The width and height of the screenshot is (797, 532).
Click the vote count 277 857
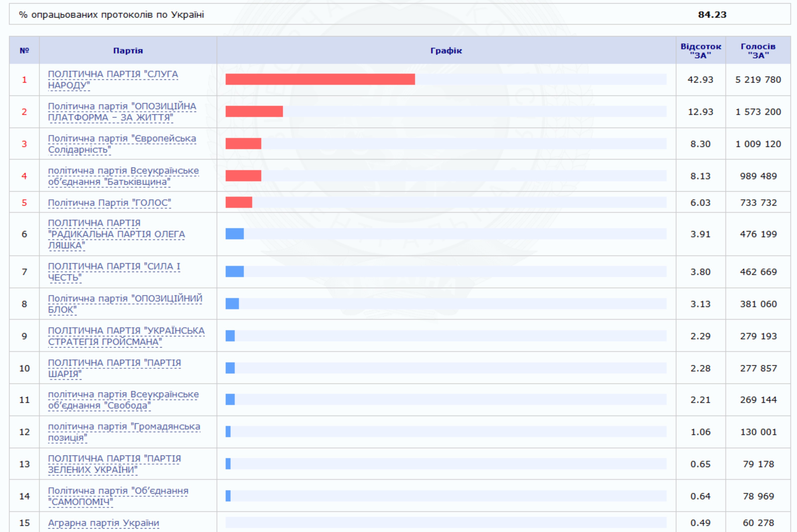759,368
